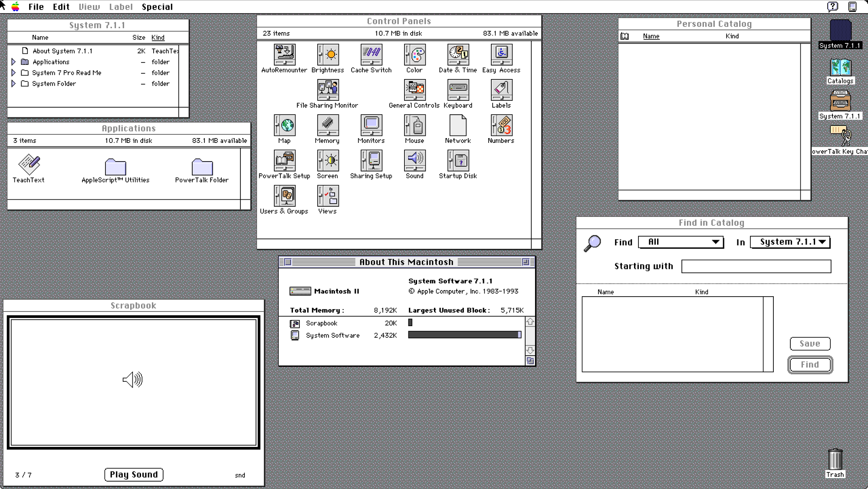The height and width of the screenshot is (489, 868).
Task: Open the Apple menu
Action: [16, 7]
